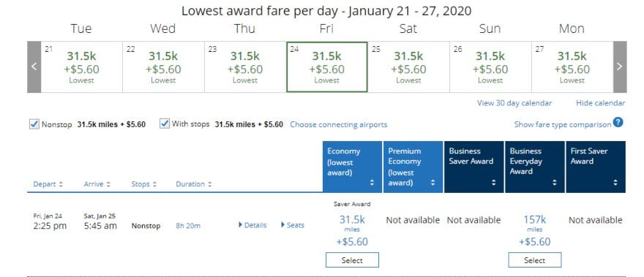Viewport: 644px width, 277px height.
Task: Sort by First Saver Award column arrows
Action: (615, 183)
